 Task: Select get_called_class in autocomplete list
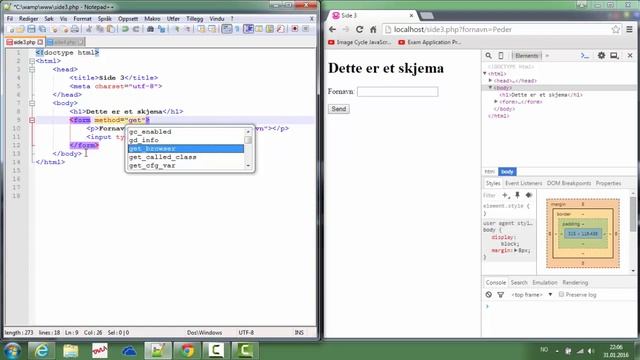tap(186, 157)
